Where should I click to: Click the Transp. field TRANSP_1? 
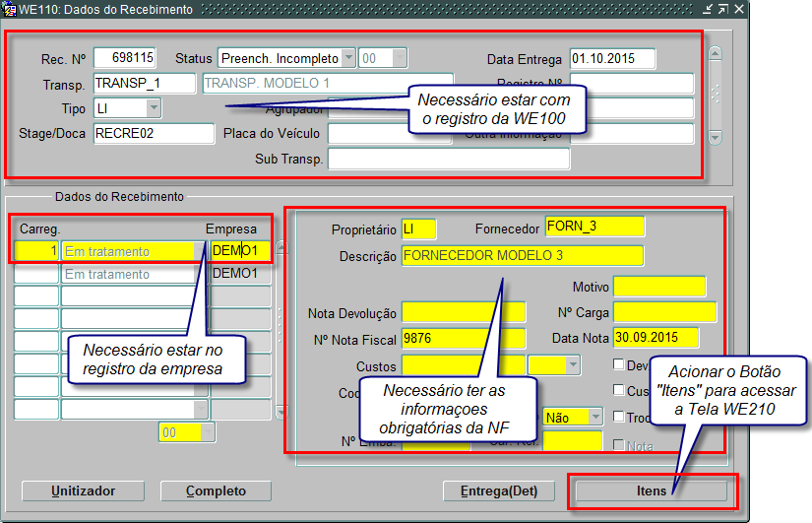[x=145, y=84]
